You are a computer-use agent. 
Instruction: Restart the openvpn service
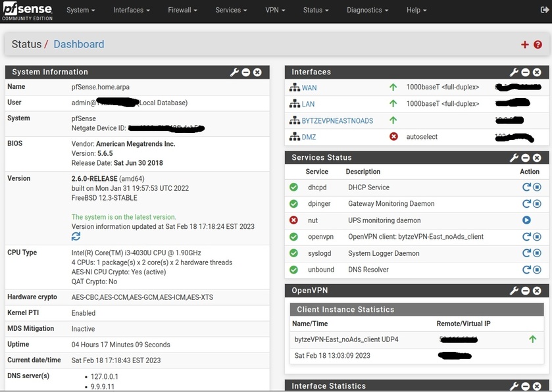pos(526,237)
